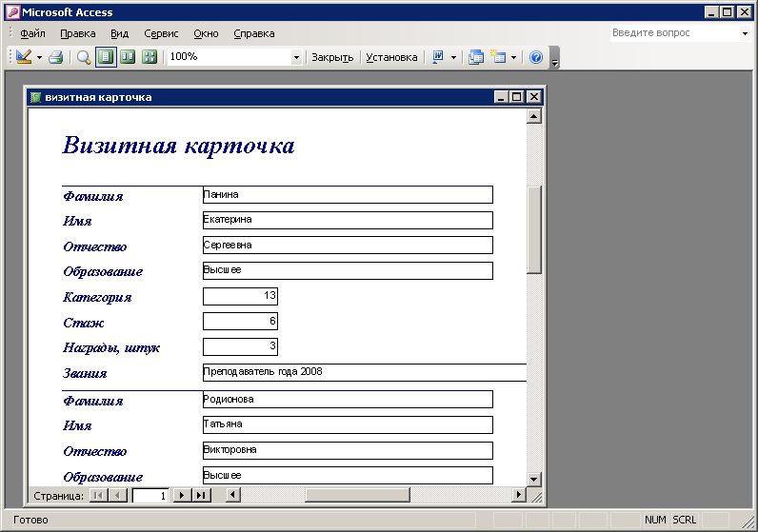The image size is (758, 532).
Task: Go to next page navigation button
Action: pyautogui.click(x=182, y=495)
